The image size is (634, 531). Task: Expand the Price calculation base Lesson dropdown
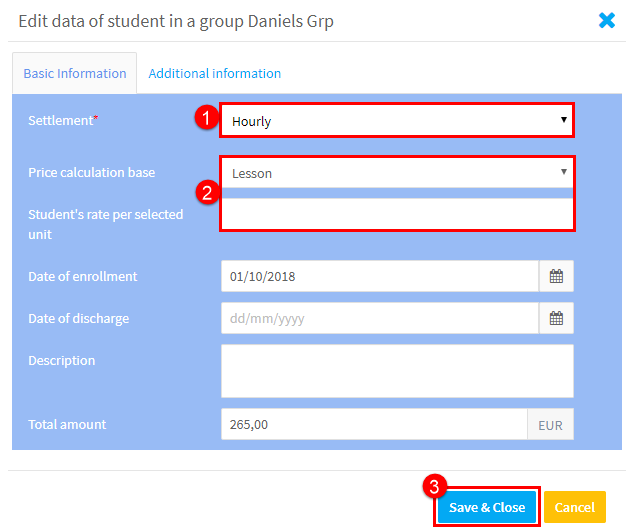pyautogui.click(x=397, y=173)
